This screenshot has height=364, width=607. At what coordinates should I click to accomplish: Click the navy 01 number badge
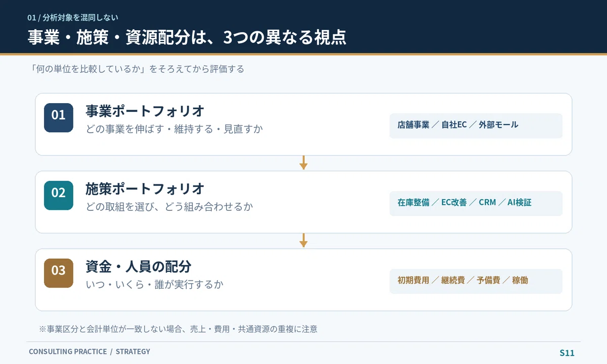point(59,118)
